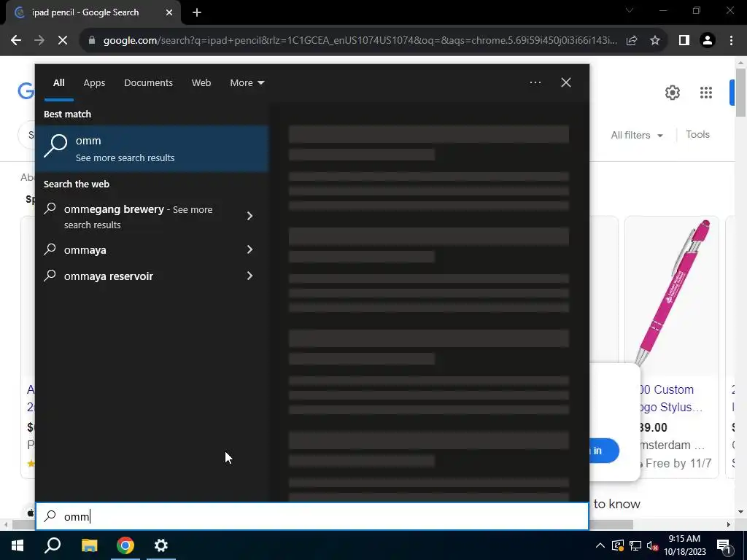Open the All filters dropdown on Google
The height and width of the screenshot is (560, 747).
click(x=637, y=135)
